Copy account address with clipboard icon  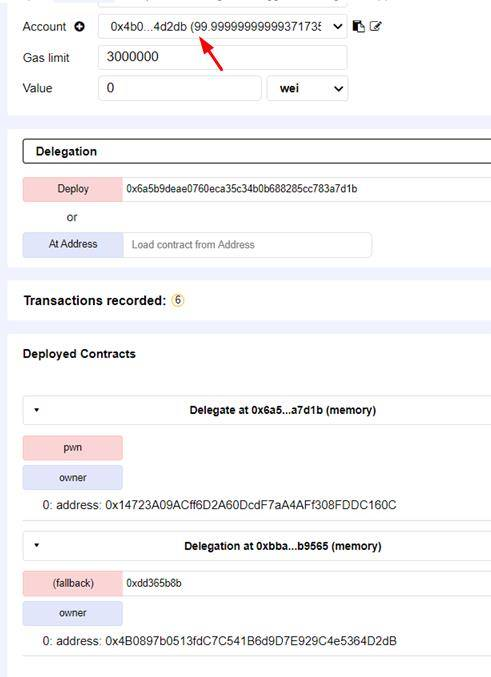point(358,26)
